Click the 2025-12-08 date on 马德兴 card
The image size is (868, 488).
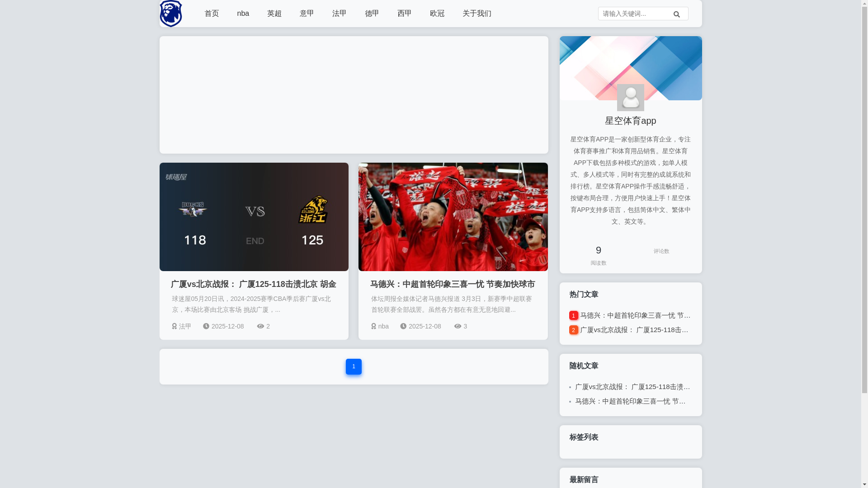tap(425, 326)
